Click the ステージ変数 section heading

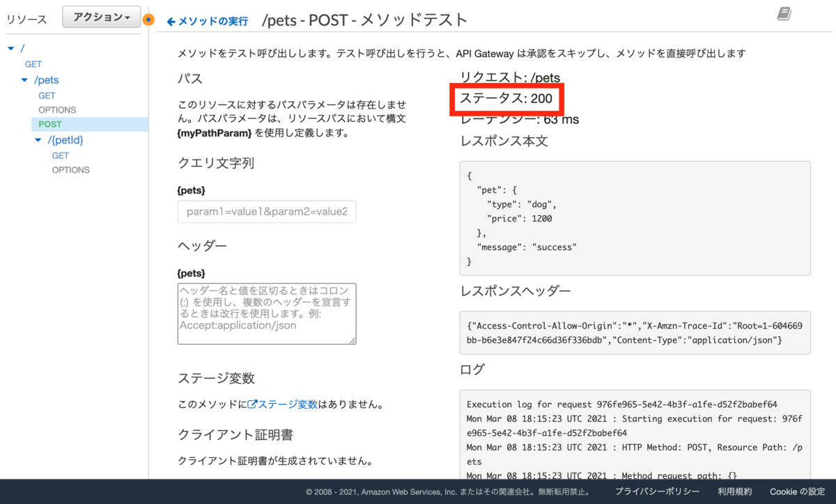pos(216,378)
